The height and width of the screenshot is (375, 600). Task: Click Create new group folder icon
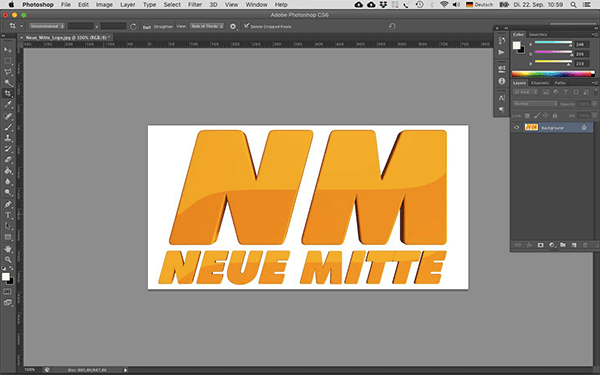click(563, 245)
